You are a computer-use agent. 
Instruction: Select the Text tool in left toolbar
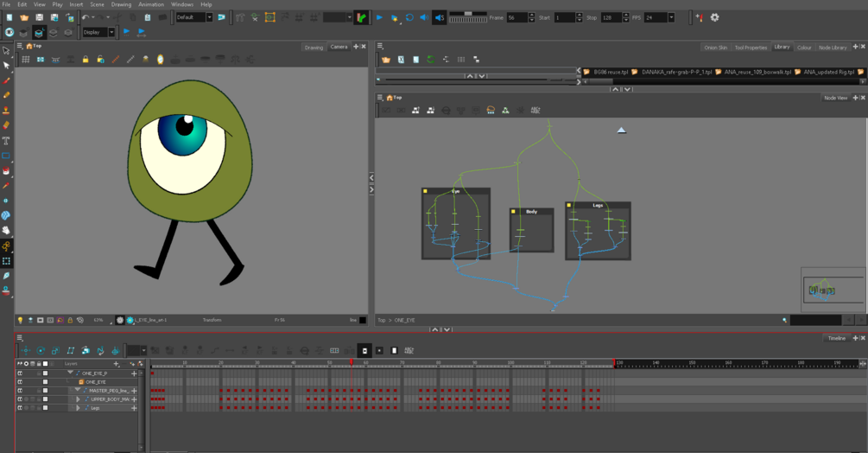(x=6, y=141)
